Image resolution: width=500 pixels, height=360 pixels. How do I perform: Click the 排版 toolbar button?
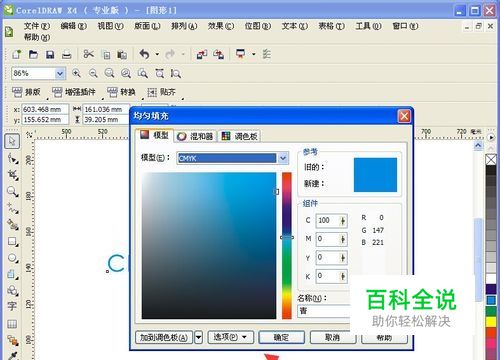coord(26,92)
